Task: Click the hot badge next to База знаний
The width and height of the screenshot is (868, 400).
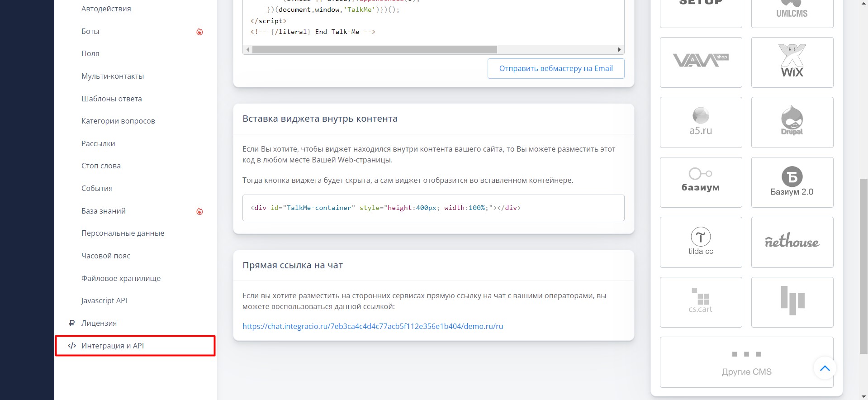Action: pyautogui.click(x=199, y=211)
